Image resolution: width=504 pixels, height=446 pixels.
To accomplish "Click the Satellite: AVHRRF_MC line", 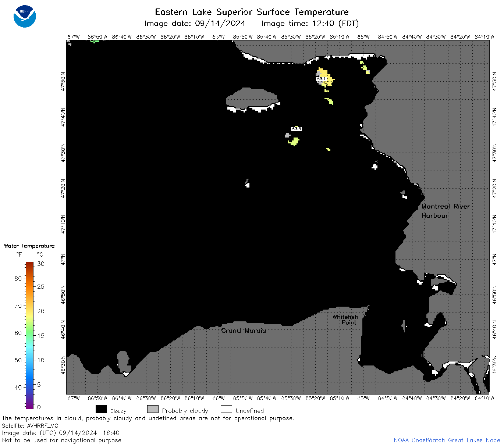I will pos(30,425).
